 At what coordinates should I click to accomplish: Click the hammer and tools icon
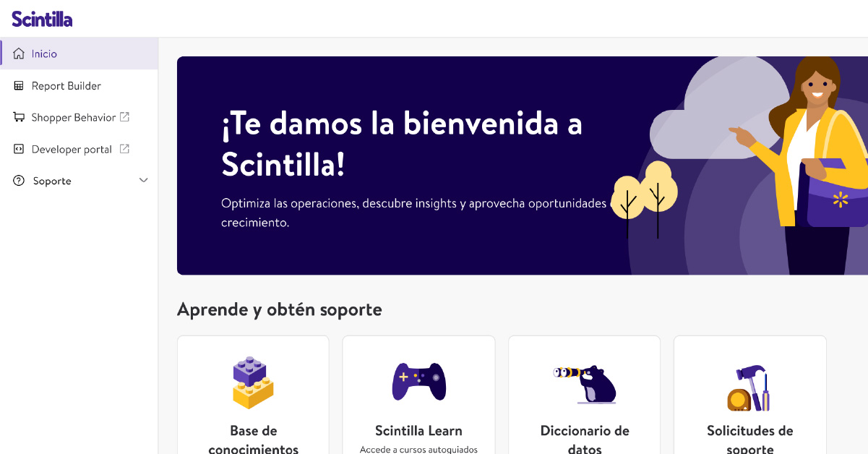tap(749, 388)
